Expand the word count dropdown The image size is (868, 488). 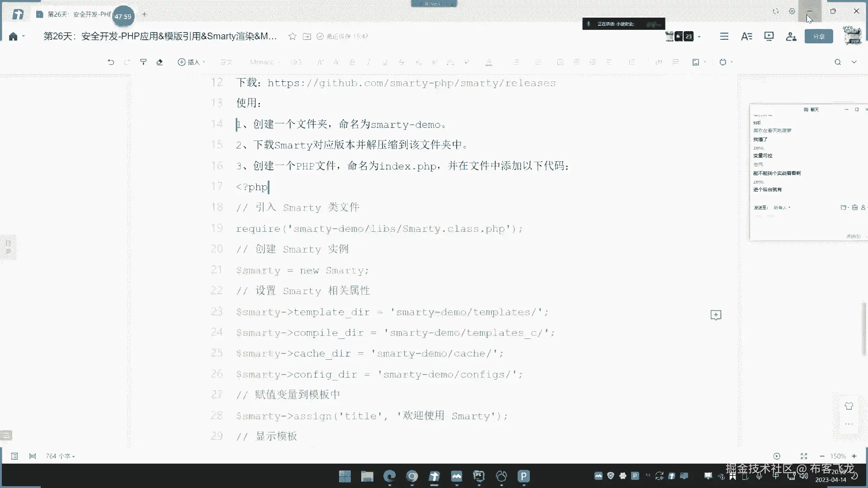[60, 456]
